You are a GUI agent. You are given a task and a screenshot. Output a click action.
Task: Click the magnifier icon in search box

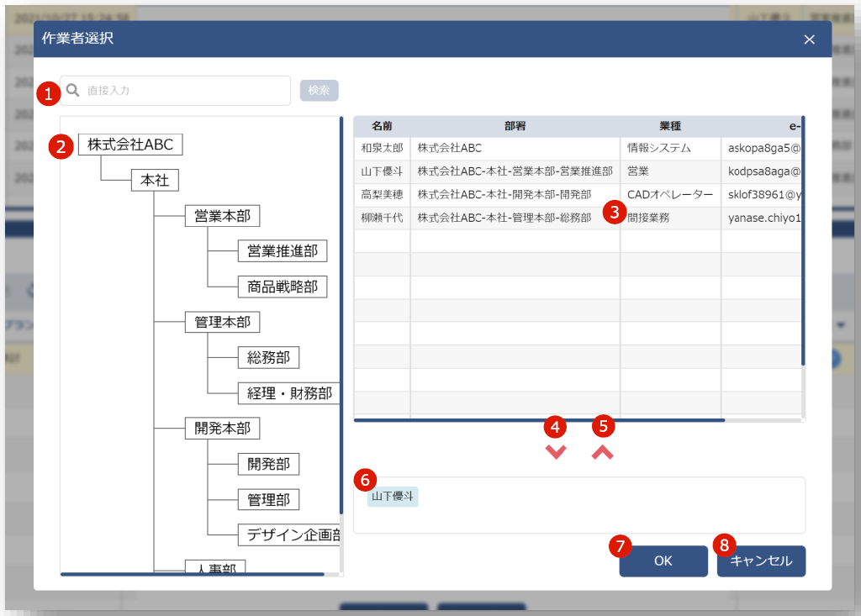pos(73,91)
